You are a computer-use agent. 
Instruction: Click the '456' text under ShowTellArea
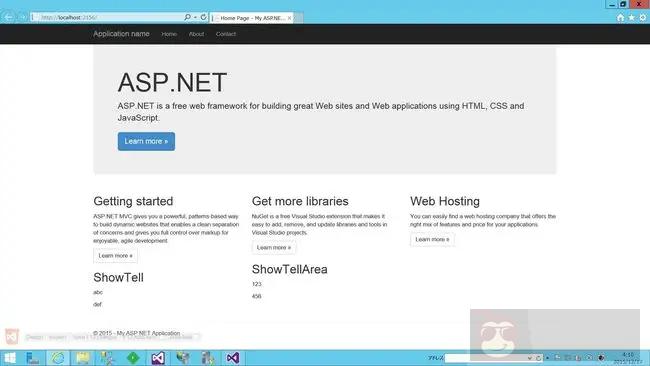[x=257, y=296]
